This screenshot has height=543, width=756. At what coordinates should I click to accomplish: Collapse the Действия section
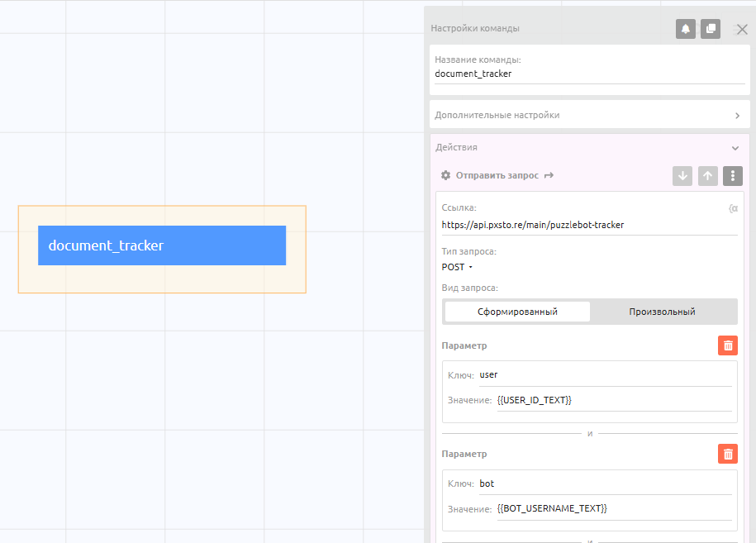click(735, 148)
